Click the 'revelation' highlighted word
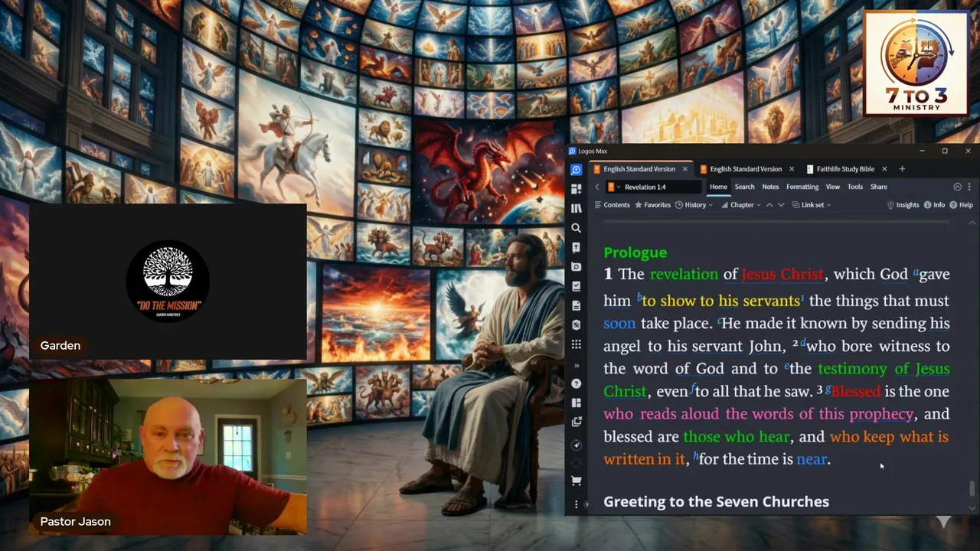 click(684, 274)
